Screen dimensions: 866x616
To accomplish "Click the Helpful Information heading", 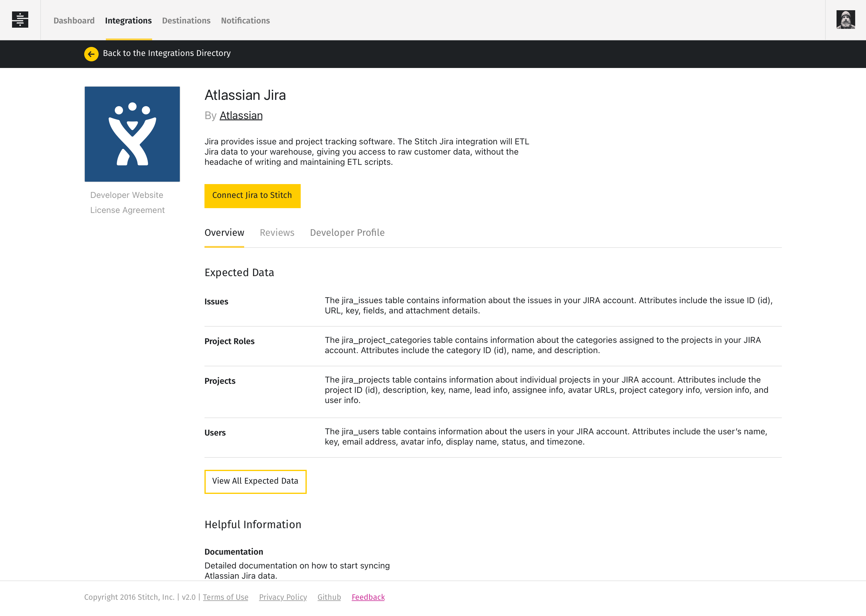I will click(x=253, y=524).
